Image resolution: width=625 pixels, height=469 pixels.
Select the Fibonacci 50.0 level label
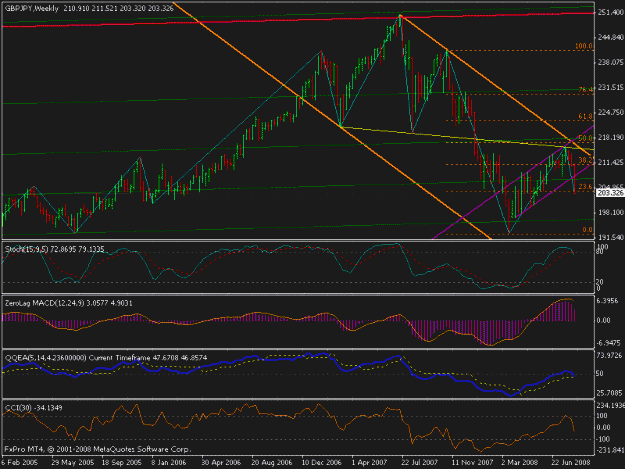(586, 138)
